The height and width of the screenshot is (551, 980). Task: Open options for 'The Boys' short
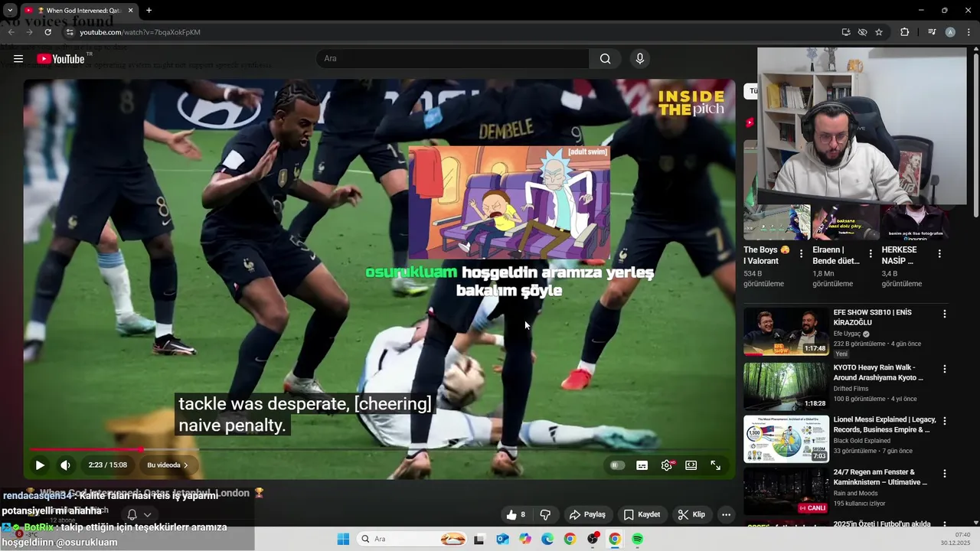click(801, 253)
